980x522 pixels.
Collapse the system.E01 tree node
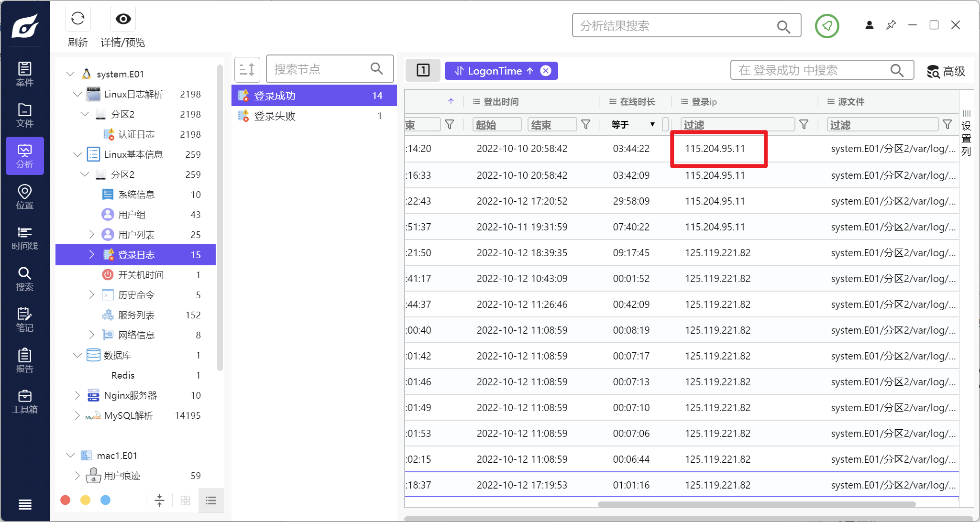[70, 74]
